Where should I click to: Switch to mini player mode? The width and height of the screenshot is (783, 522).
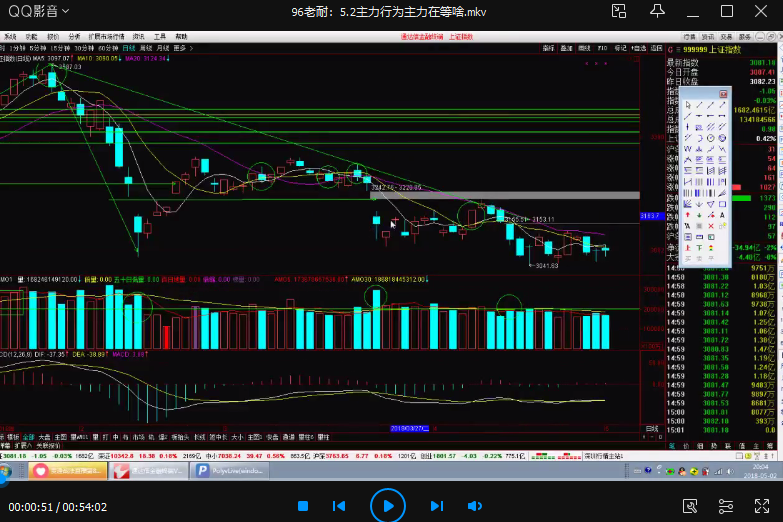point(621,12)
